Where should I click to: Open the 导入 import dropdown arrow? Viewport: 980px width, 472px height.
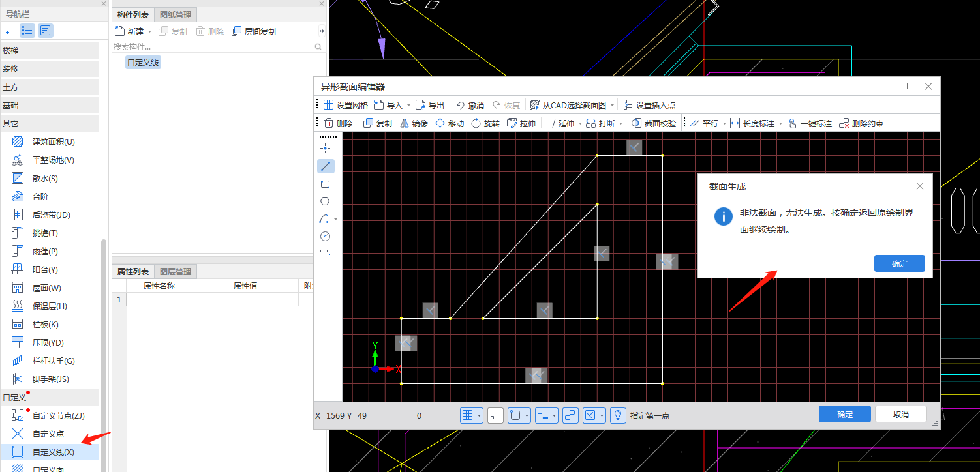(x=408, y=105)
